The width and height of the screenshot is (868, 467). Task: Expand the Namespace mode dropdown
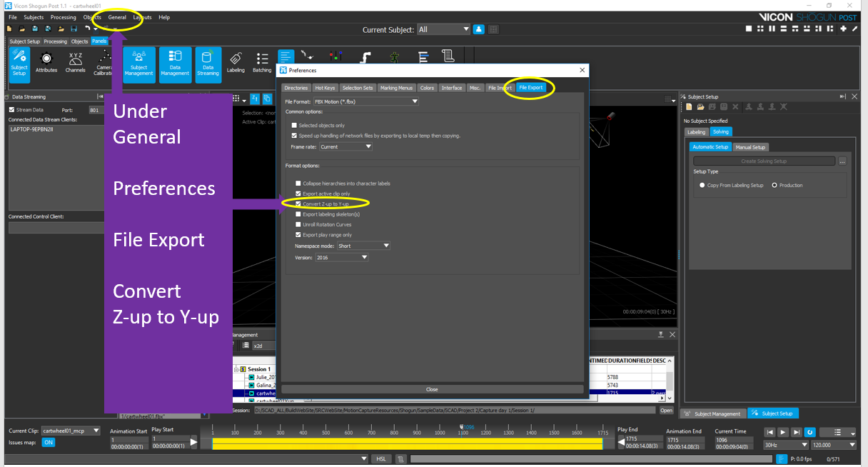[363, 246]
